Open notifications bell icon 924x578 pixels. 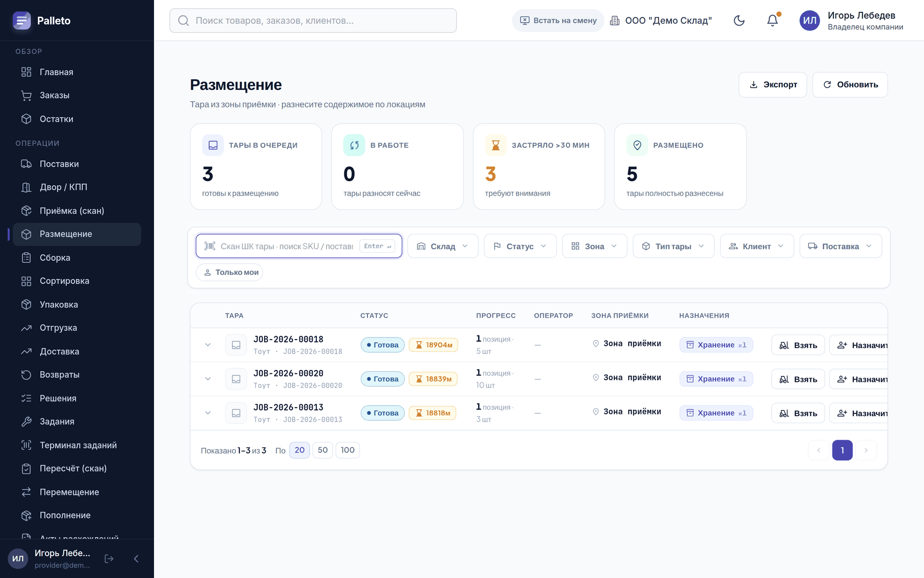tap(773, 21)
